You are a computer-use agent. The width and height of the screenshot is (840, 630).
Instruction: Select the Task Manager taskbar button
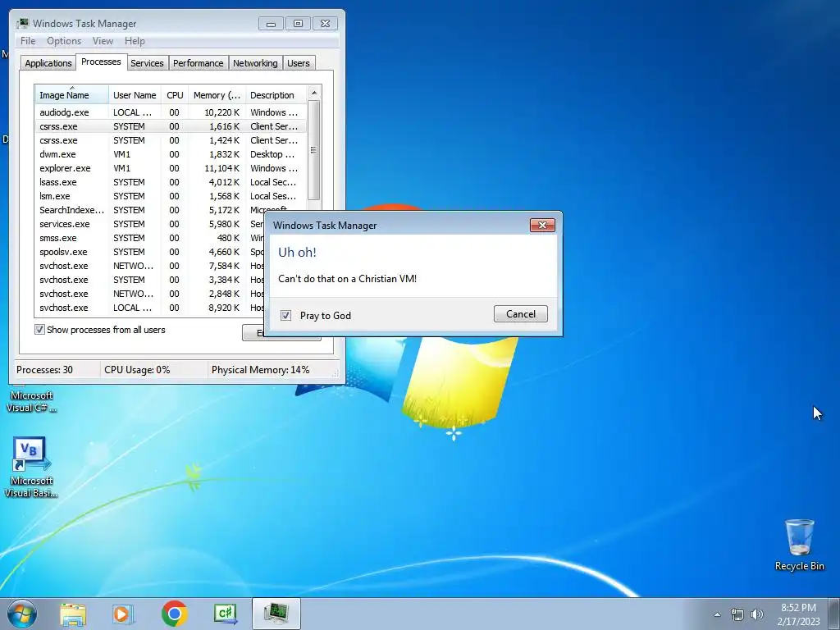(x=276, y=614)
